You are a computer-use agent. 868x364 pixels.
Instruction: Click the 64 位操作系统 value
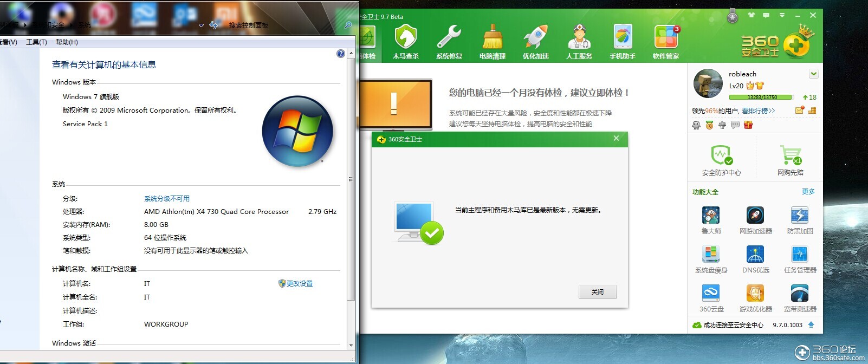click(x=165, y=238)
